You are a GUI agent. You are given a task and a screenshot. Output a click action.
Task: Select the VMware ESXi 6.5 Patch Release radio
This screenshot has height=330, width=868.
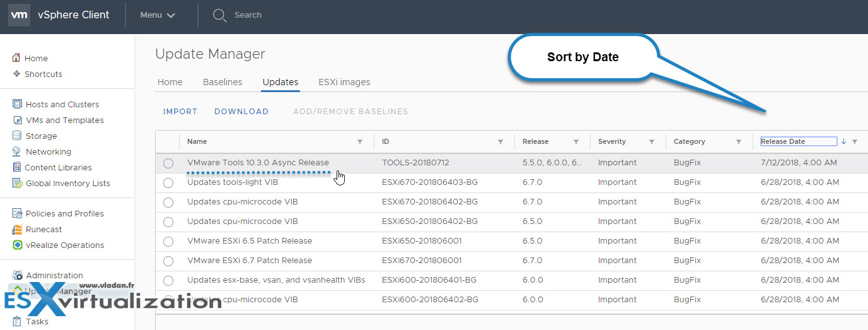[168, 242]
